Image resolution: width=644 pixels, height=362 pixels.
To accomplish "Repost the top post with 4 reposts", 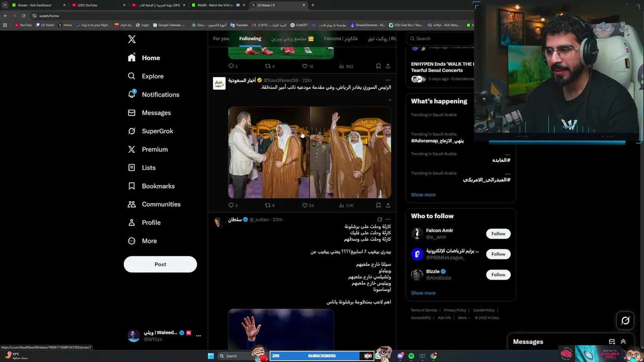I will tap(270, 66).
